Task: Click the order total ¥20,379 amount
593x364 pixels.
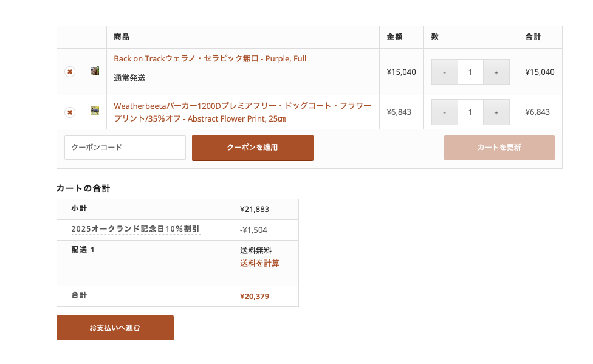Action: point(255,297)
